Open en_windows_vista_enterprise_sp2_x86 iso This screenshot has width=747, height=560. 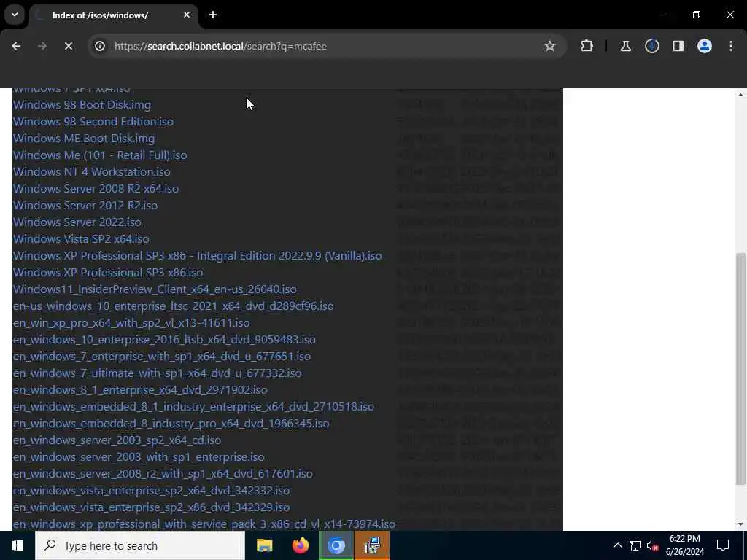[152, 507]
